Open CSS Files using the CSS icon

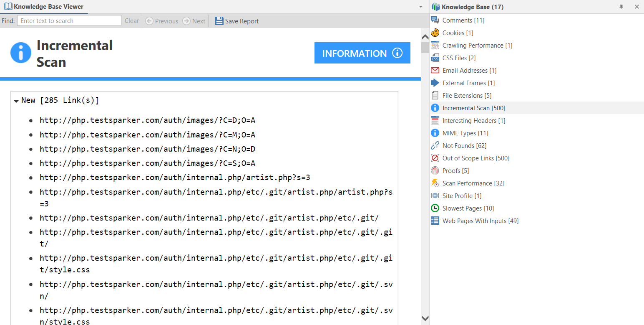click(x=435, y=58)
